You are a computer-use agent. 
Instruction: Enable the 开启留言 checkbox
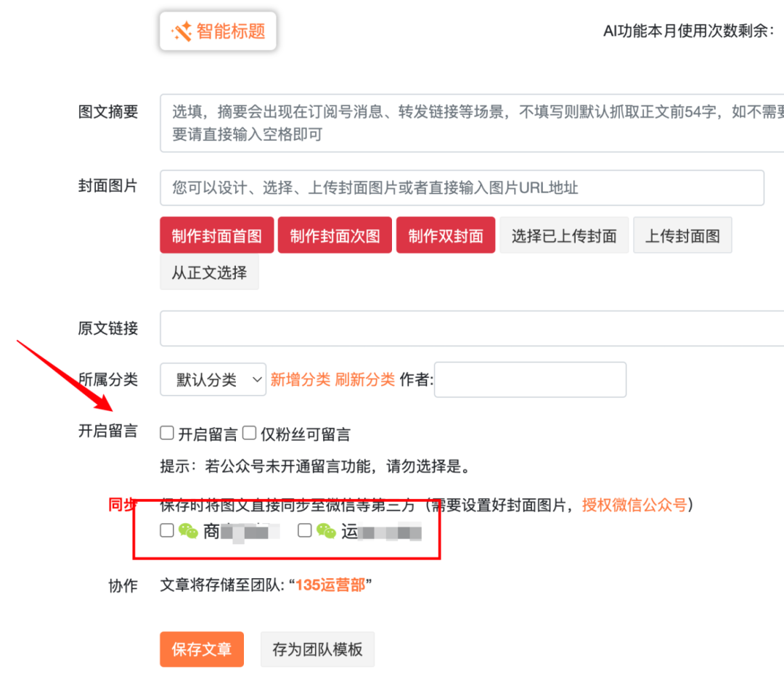(x=167, y=434)
